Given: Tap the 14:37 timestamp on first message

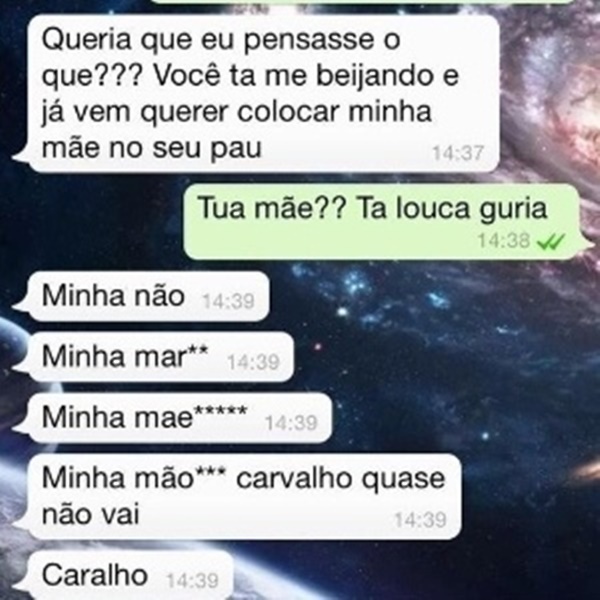Looking at the screenshot, I should 458,153.
